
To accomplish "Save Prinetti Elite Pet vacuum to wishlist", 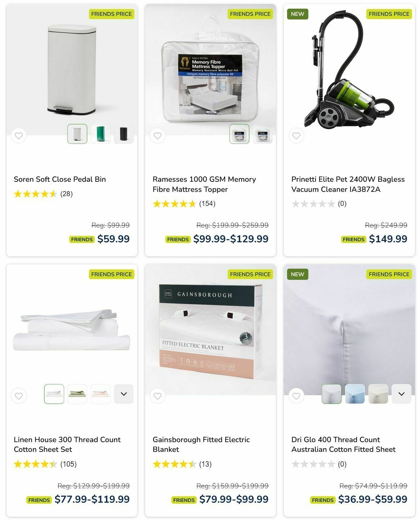I will pyautogui.click(x=296, y=136).
